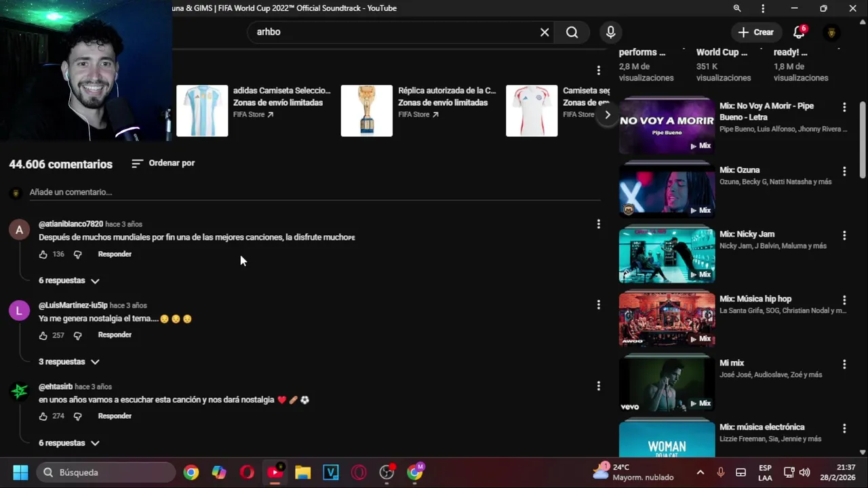Screen dimensions: 868x488
Task: Open the Windows Start menu
Action: (x=20, y=472)
